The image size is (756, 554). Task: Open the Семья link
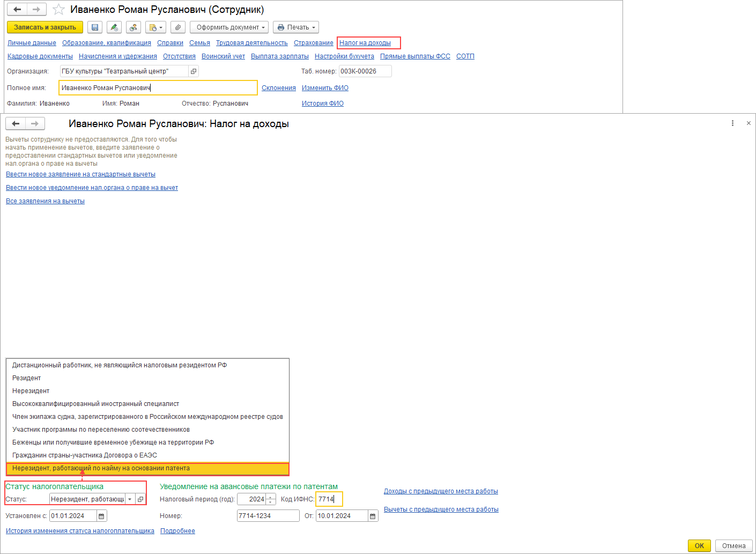[x=199, y=43]
